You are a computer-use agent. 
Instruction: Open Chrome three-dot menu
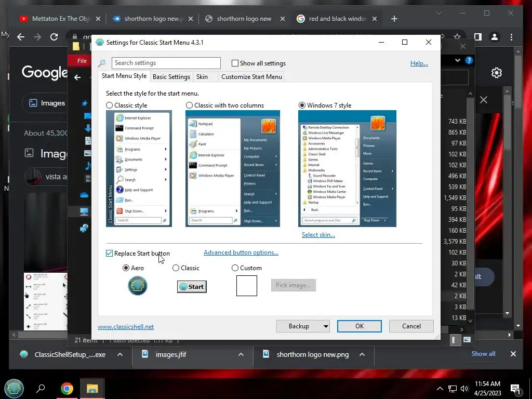(511, 37)
